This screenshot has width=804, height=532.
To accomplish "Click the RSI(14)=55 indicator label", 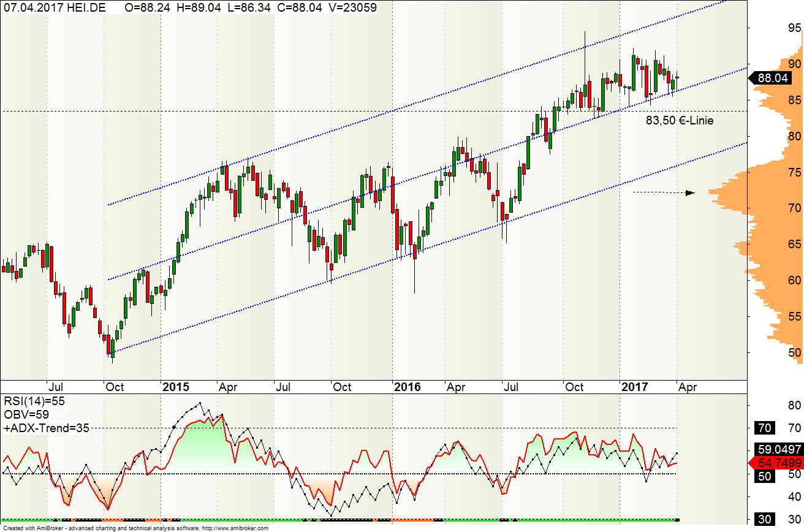I will tap(35, 401).
